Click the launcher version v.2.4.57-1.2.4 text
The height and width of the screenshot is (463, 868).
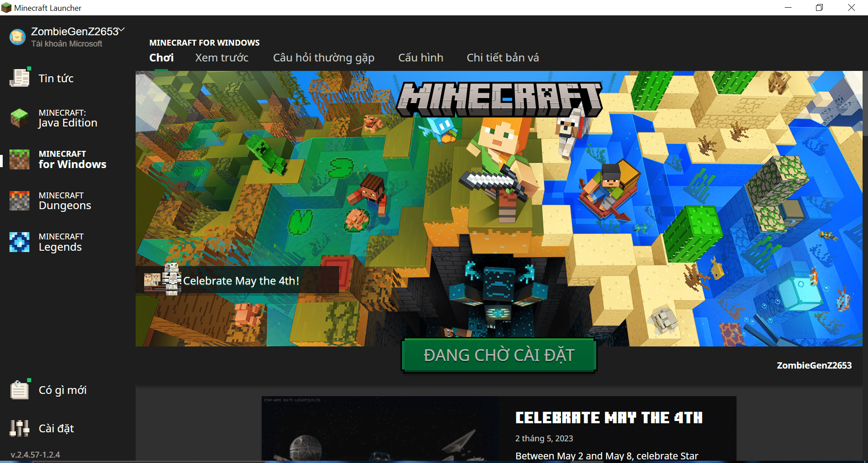[x=35, y=454]
